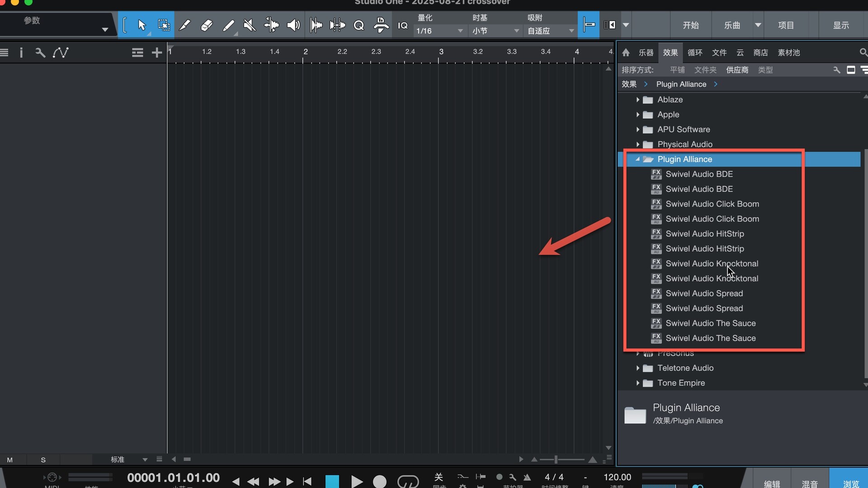Select the Bend tool

(x=271, y=25)
